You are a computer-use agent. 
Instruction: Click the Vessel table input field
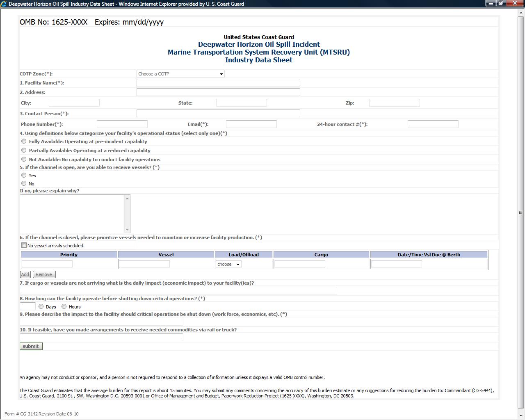tap(144, 264)
